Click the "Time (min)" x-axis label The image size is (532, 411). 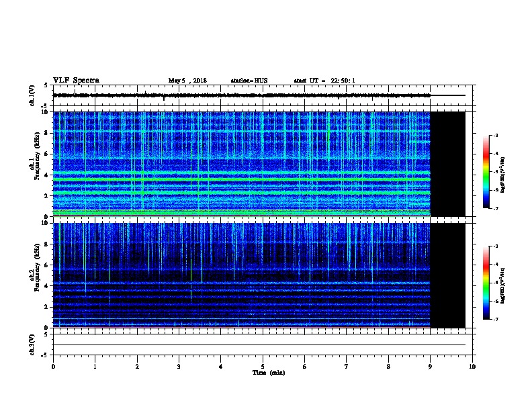pos(269,373)
